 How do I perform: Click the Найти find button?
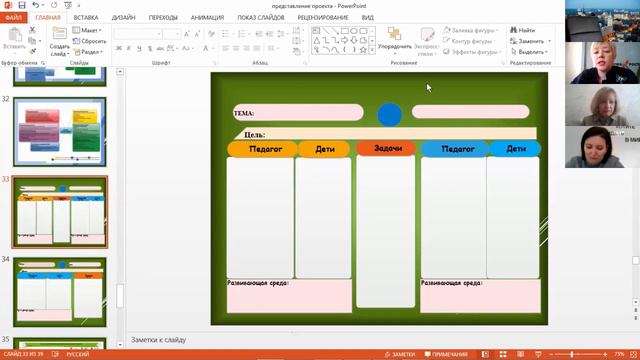tap(522, 30)
